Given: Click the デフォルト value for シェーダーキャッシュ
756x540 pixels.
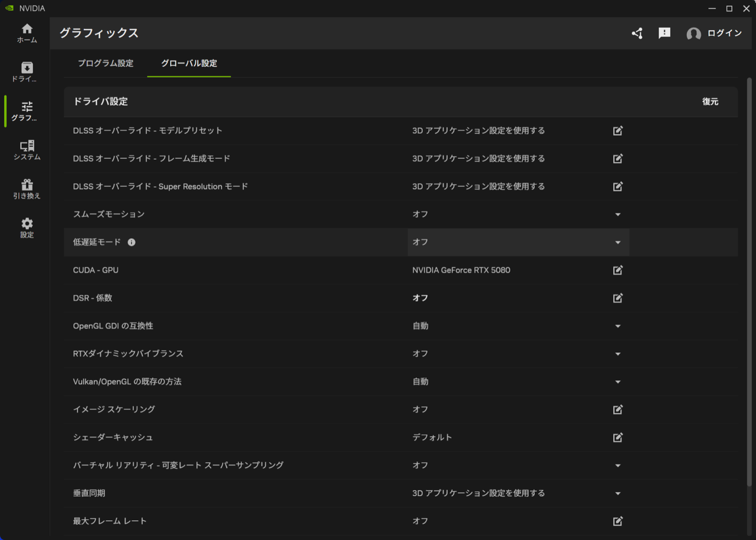Looking at the screenshot, I should tap(432, 438).
